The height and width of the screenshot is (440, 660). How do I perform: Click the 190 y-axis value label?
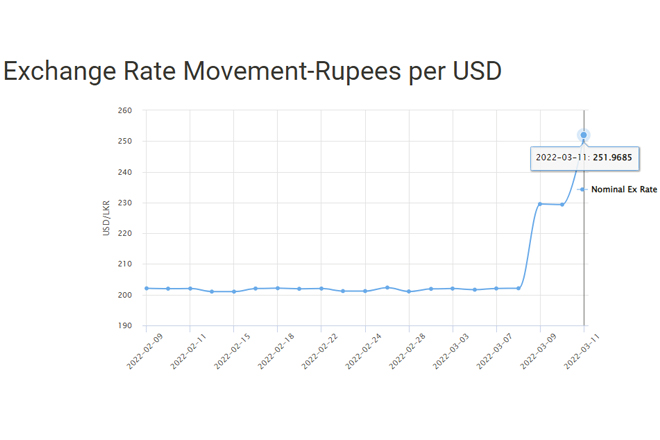(x=125, y=326)
